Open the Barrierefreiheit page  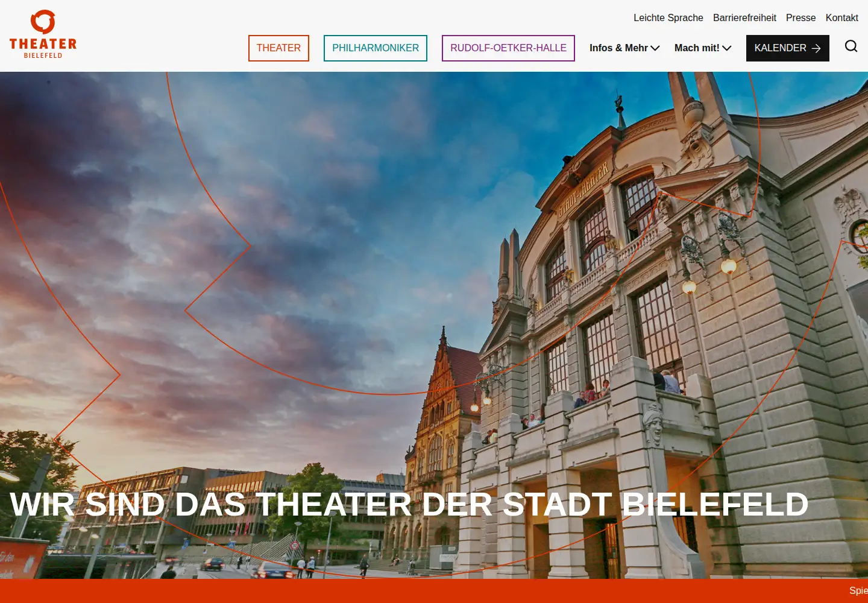coord(744,18)
